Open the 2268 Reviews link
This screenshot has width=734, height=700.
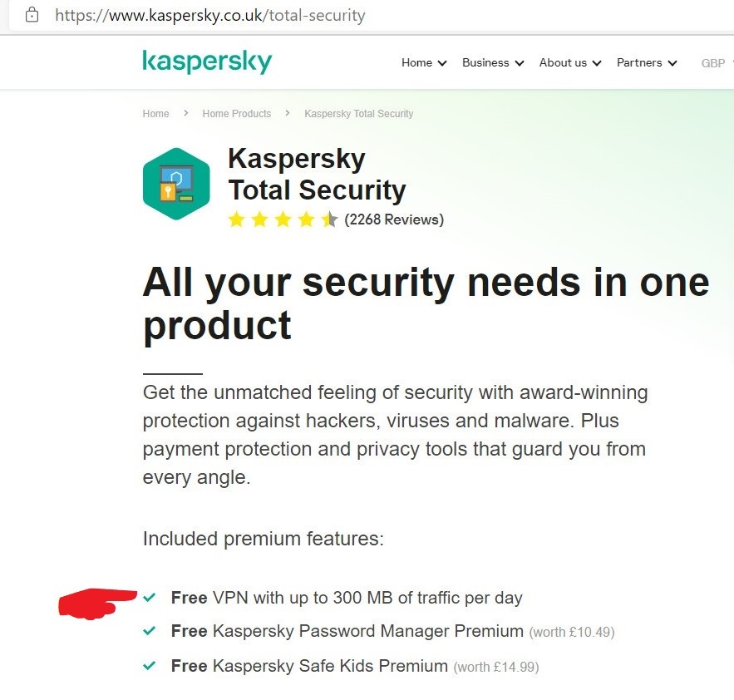[394, 219]
